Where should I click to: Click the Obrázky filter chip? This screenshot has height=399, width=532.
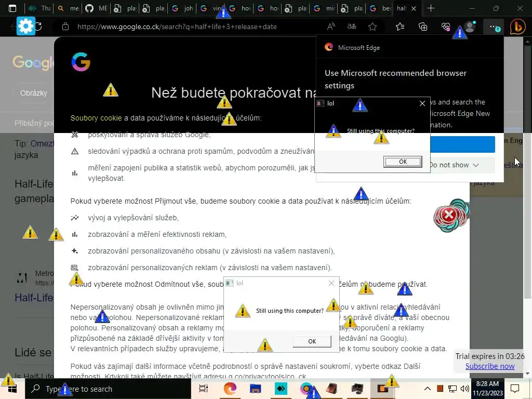(x=34, y=93)
